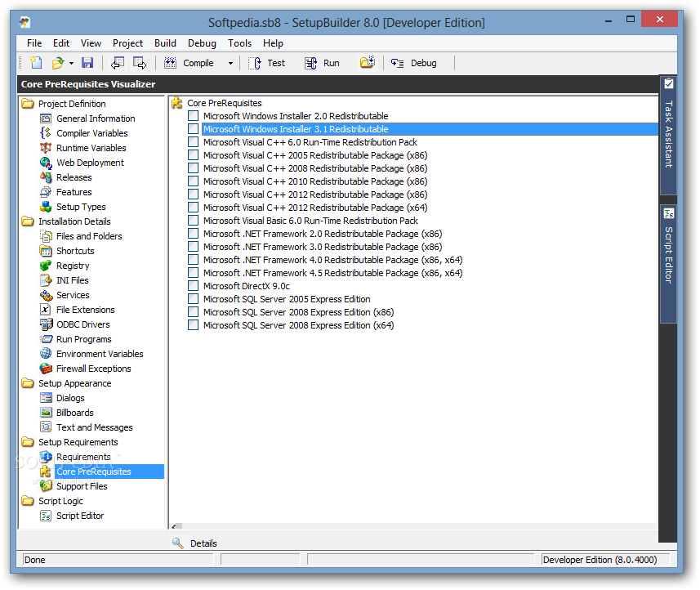
Task: Enable .NET Framework 2.0 Redistributable checkbox
Action: tap(194, 234)
